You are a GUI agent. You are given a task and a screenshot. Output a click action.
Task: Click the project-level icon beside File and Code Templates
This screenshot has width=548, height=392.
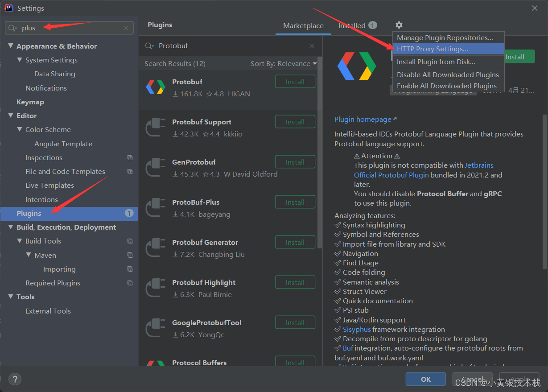pyautogui.click(x=130, y=171)
